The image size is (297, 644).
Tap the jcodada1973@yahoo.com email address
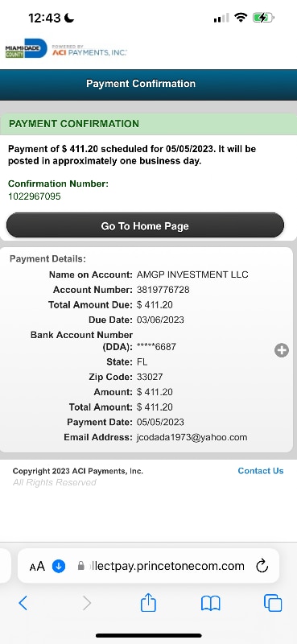pyautogui.click(x=192, y=437)
